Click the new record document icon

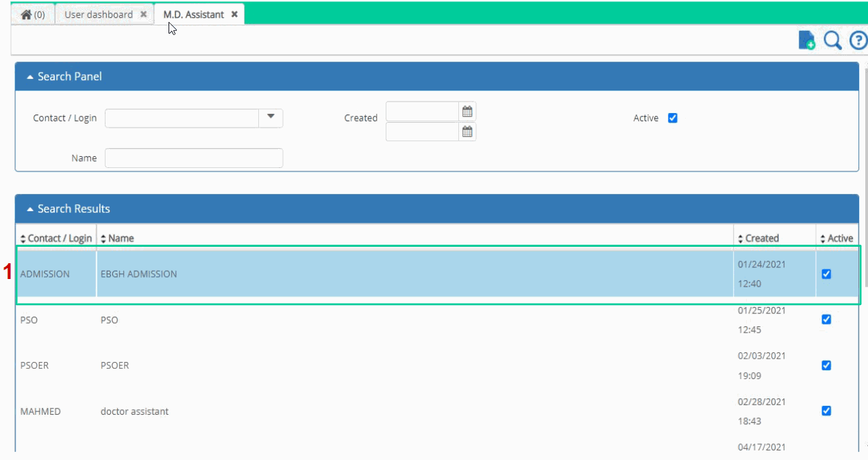(x=807, y=40)
